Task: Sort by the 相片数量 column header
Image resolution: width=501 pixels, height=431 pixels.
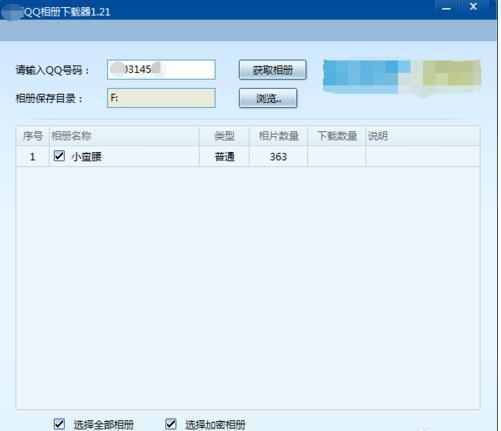Action: coord(278,136)
